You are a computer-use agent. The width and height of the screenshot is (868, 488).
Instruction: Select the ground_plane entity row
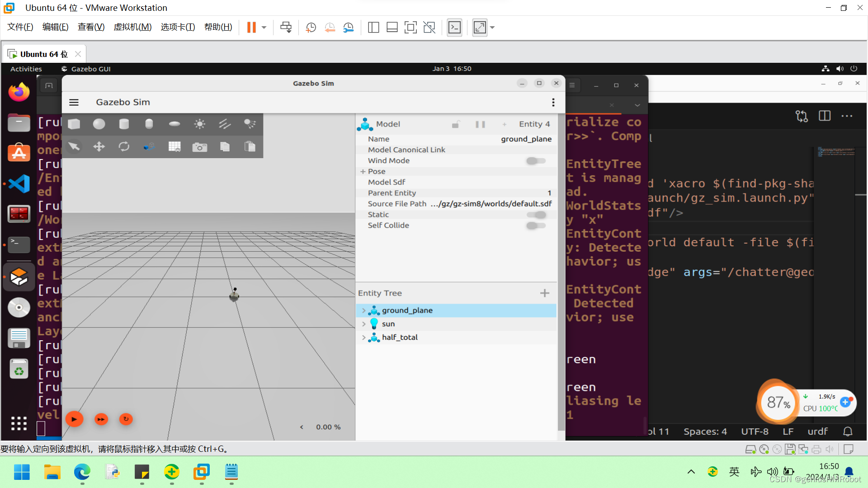click(457, 310)
